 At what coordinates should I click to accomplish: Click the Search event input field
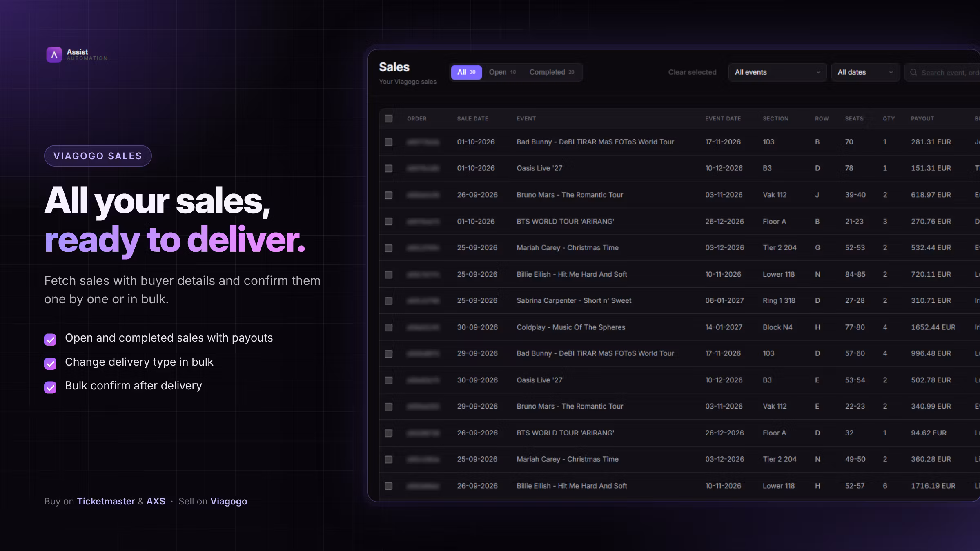942,72
